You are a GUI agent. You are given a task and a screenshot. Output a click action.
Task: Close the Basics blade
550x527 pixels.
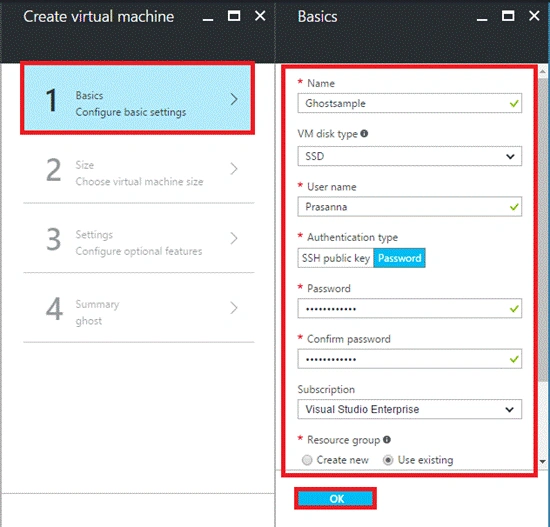pyautogui.click(x=534, y=16)
